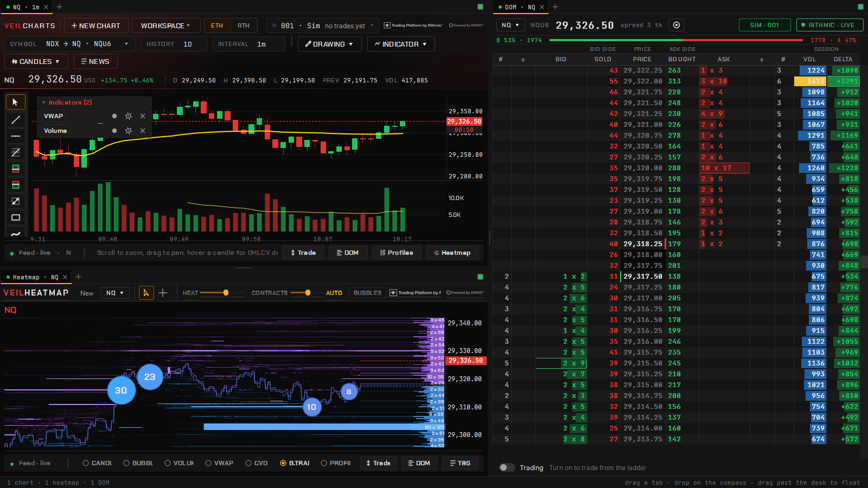This screenshot has width=868, height=488.
Task: Click the Profiles button under the chart
Action: (397, 253)
